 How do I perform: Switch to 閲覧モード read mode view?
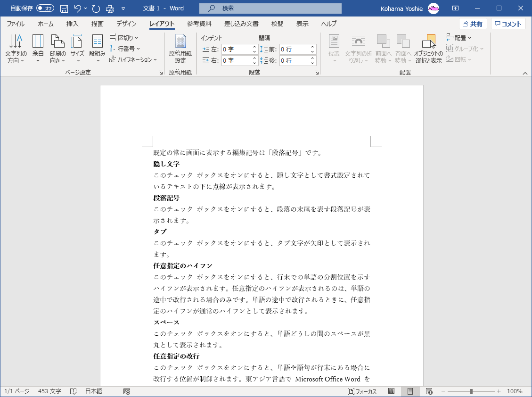click(391, 391)
